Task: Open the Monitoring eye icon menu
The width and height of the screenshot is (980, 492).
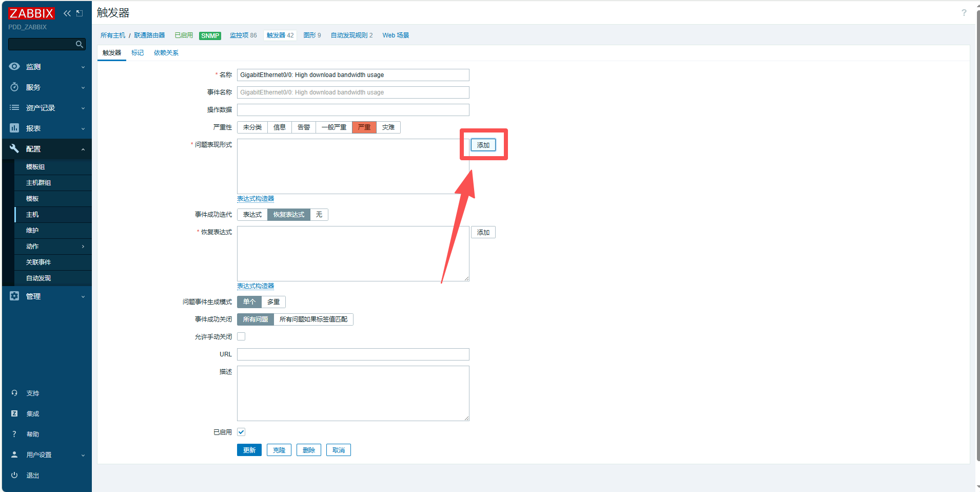Action: click(14, 67)
